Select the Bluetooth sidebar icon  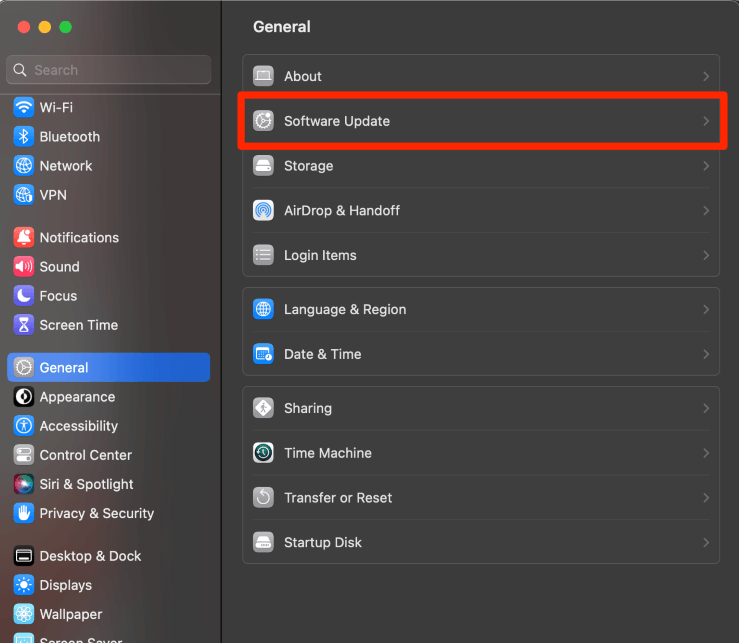pos(24,136)
